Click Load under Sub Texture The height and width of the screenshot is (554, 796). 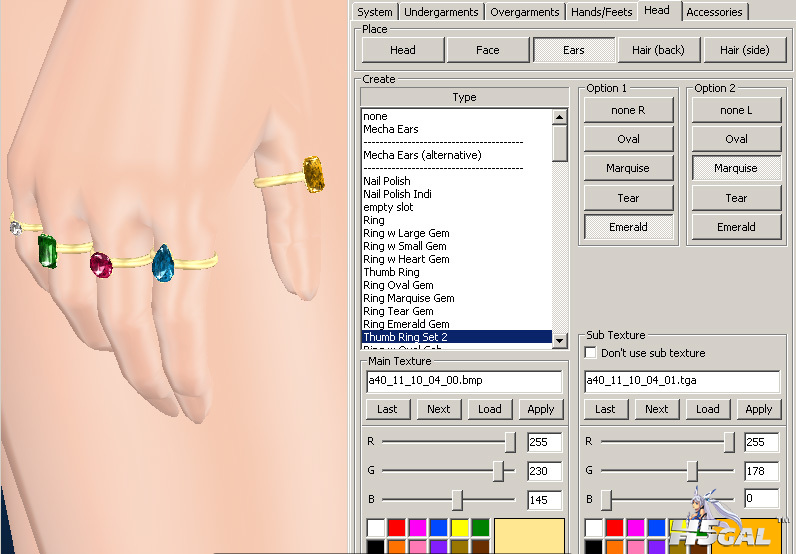coord(708,409)
